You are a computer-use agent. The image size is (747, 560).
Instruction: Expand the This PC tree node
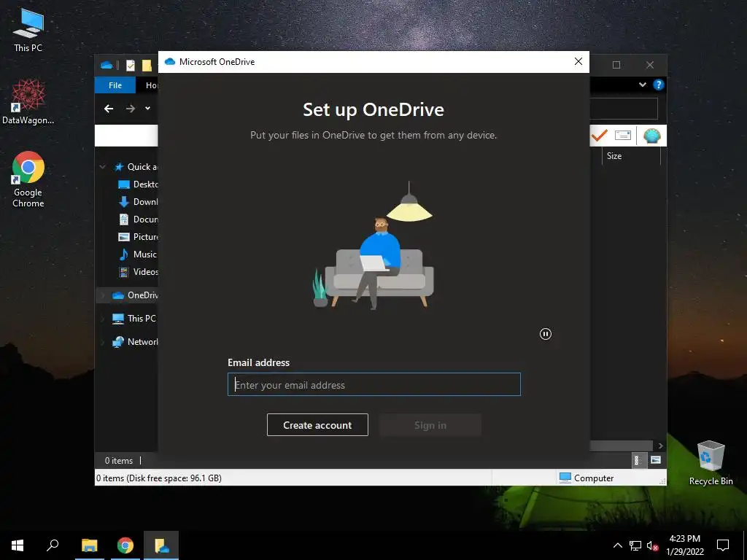pos(102,319)
